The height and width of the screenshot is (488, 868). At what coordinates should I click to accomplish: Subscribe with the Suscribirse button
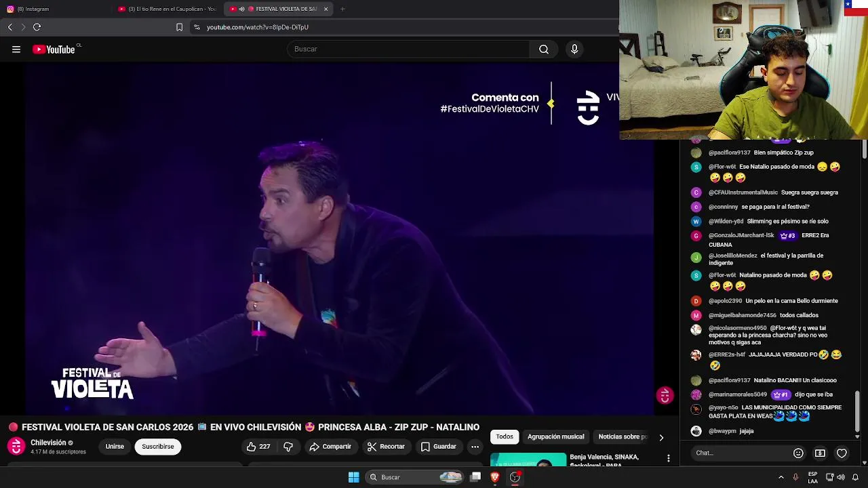158,447
